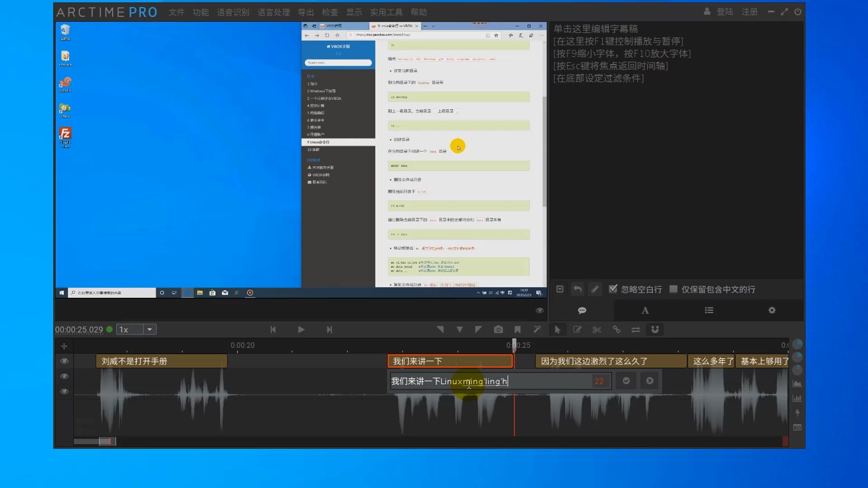Viewport: 868px width, 488px height.
Task: Toggle 仅保留包含中文的行 checkbox
Action: 673,289
